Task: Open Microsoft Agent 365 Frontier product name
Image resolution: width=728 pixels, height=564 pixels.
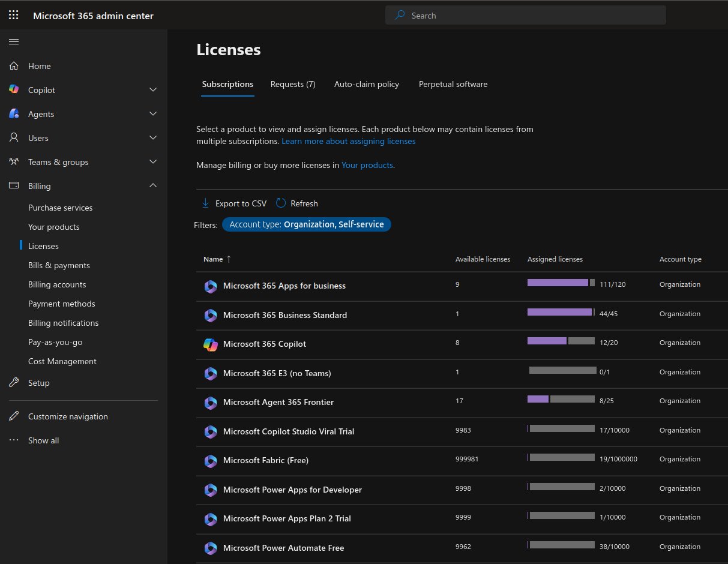Action: click(x=278, y=402)
